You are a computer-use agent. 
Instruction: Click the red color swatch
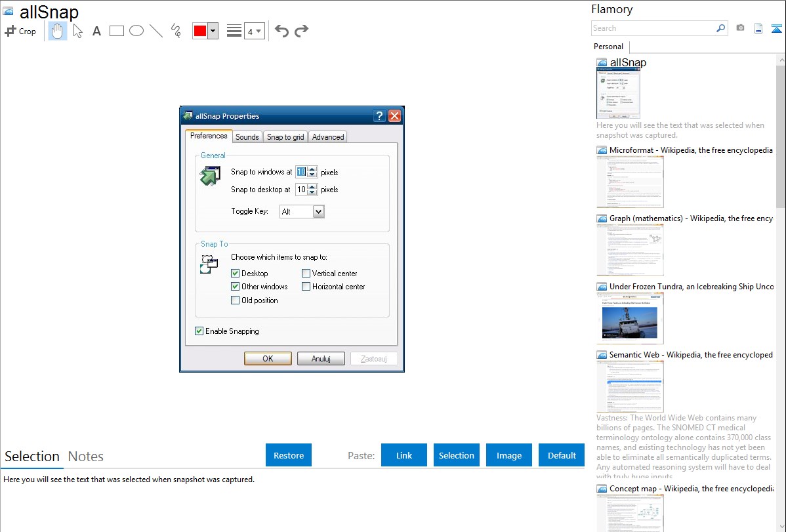click(x=200, y=31)
